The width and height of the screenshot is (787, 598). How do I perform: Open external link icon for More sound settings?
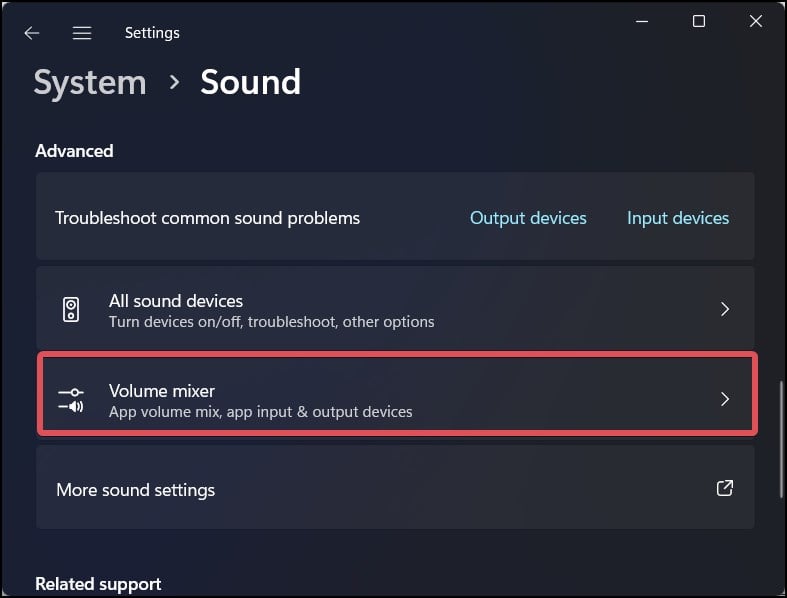coord(724,488)
